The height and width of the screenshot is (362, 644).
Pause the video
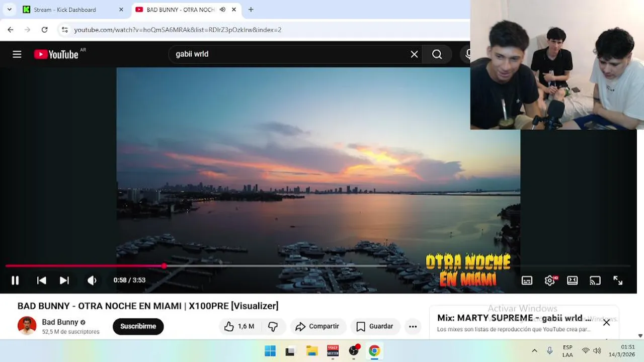tap(15, 280)
